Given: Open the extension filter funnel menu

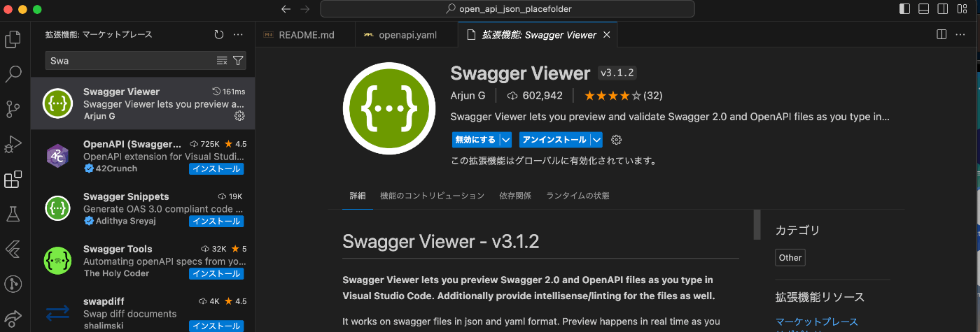Looking at the screenshot, I should [x=238, y=61].
